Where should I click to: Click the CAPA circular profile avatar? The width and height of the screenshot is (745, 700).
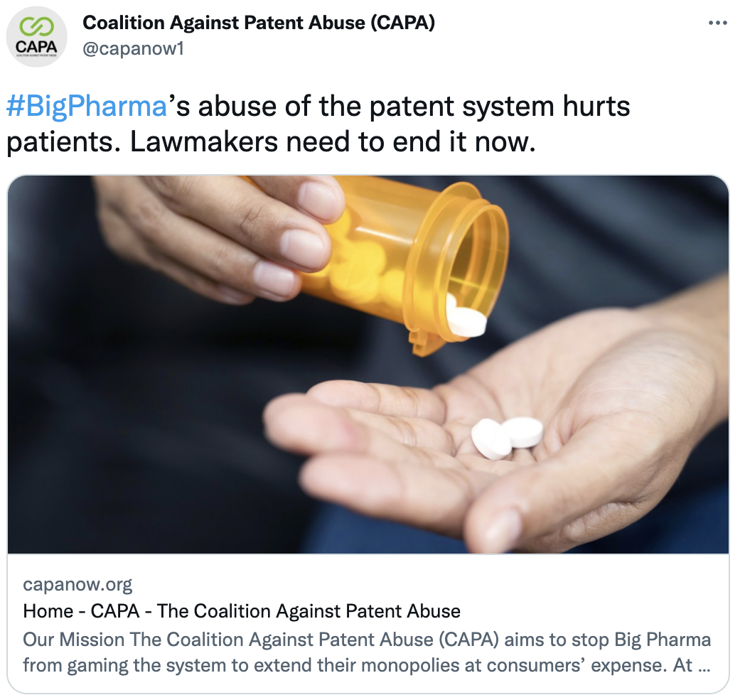[36, 36]
